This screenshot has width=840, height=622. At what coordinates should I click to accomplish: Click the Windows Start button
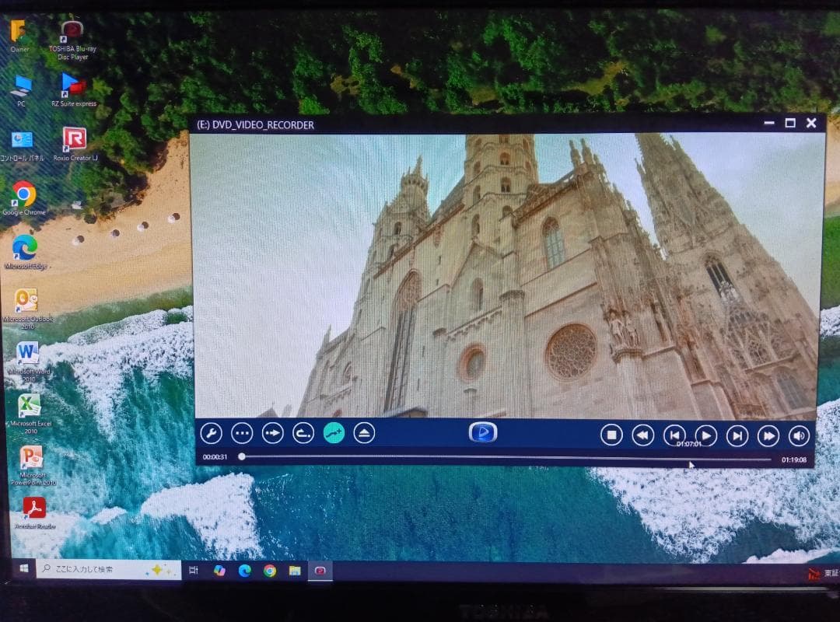click(x=23, y=570)
